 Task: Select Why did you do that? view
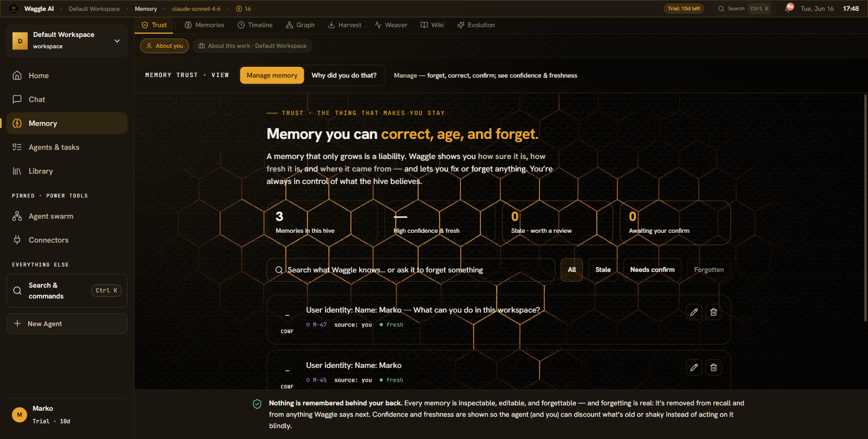(344, 75)
